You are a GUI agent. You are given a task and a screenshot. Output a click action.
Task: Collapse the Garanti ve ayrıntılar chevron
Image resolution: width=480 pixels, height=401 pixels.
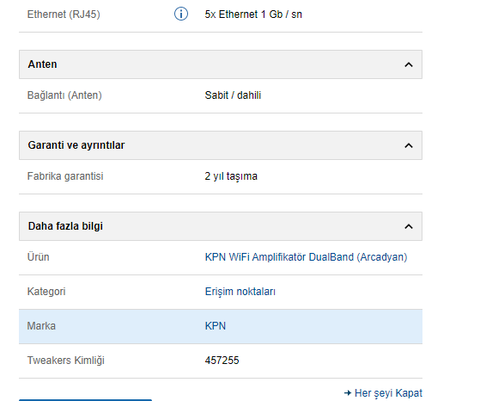coord(408,146)
